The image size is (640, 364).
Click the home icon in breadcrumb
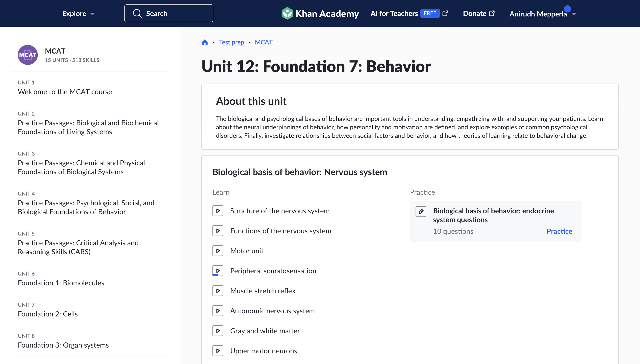pyautogui.click(x=205, y=42)
